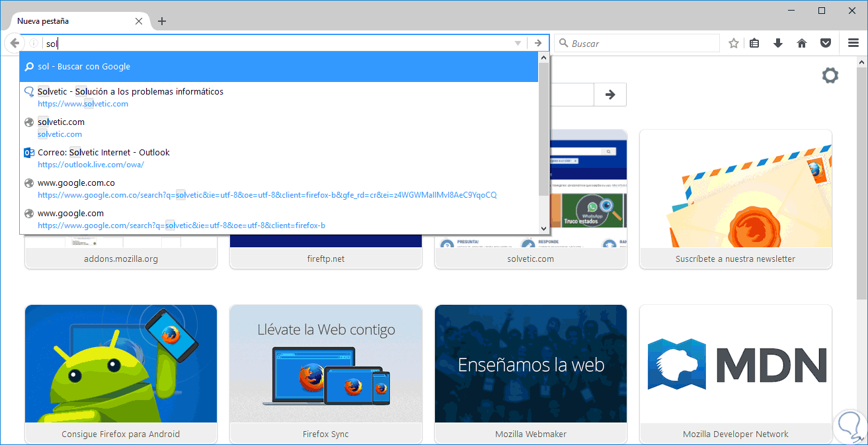Open Suscríbete a nuestra newsletter tile
Image resolution: width=868 pixels, height=445 pixels.
click(736, 198)
